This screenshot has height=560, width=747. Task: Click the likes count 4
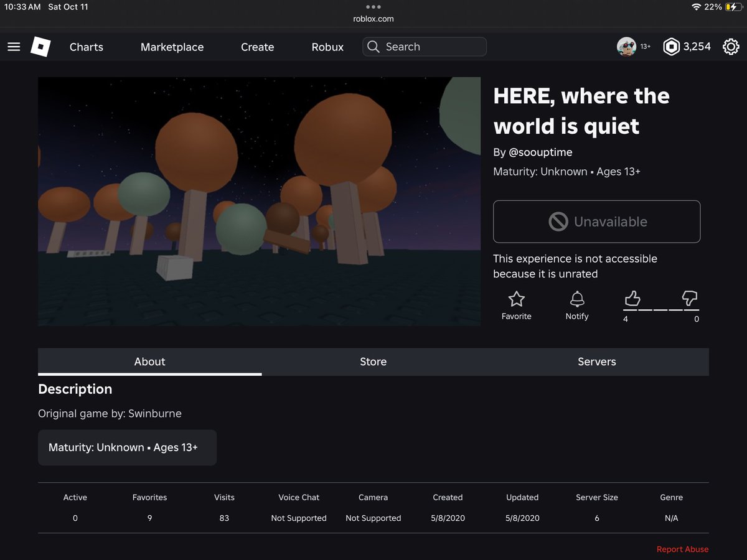(x=626, y=319)
